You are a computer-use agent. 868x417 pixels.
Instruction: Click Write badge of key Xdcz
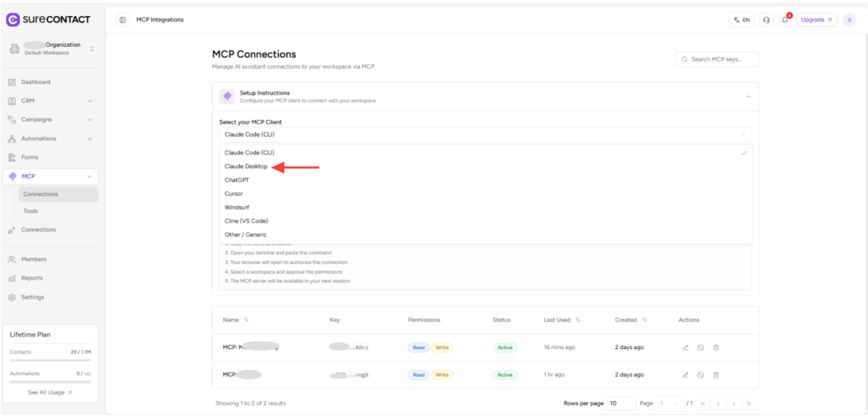442,348
